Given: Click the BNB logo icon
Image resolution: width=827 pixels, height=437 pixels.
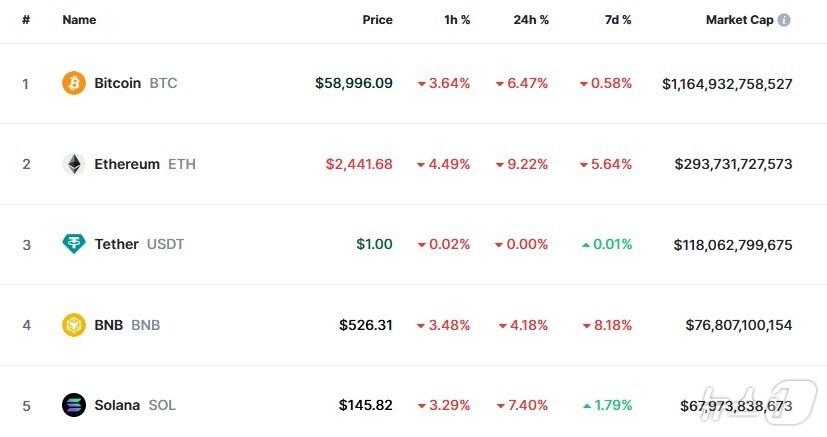Looking at the screenshot, I should (x=74, y=325).
